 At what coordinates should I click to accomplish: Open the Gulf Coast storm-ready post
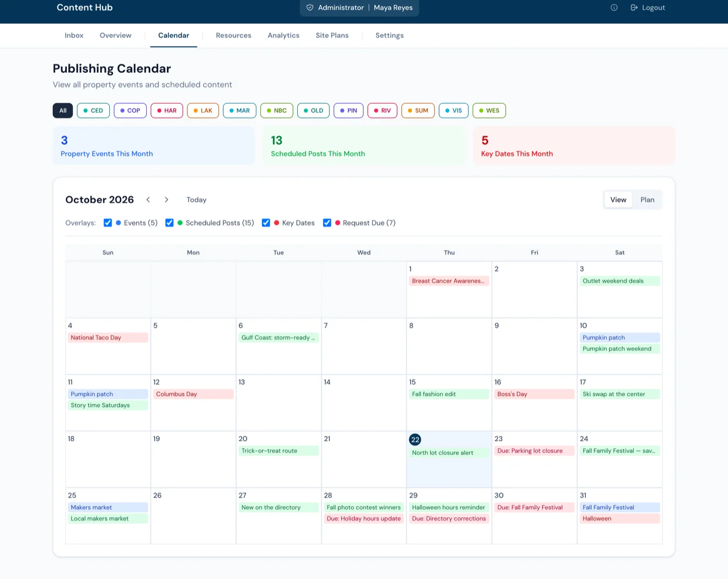279,338
